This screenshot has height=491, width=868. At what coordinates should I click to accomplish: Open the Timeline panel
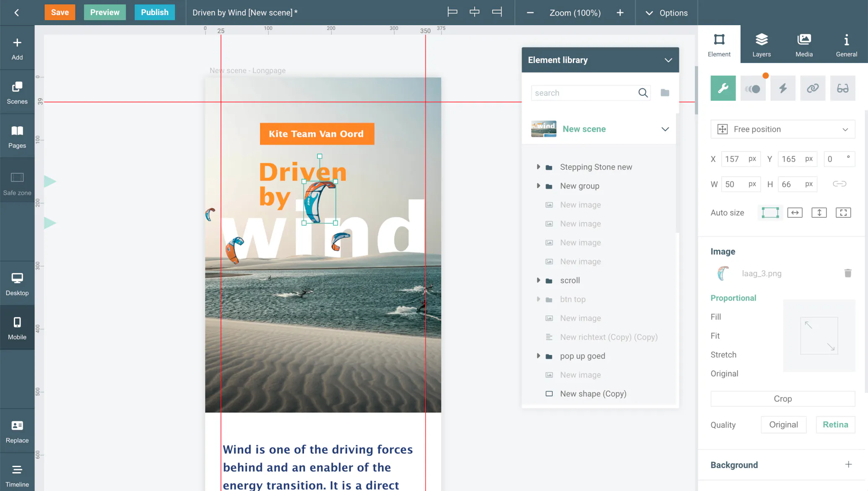coord(17,475)
